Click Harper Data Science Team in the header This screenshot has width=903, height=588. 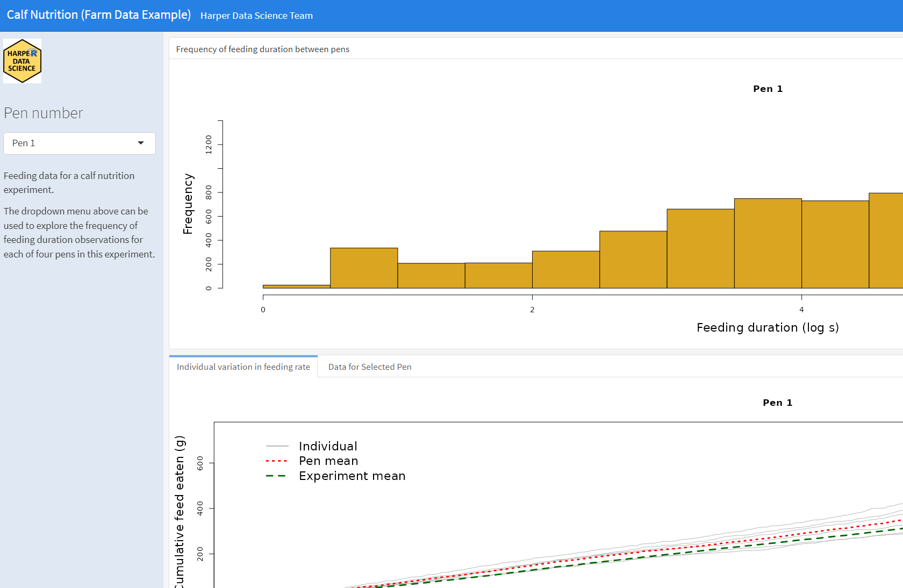(x=256, y=16)
